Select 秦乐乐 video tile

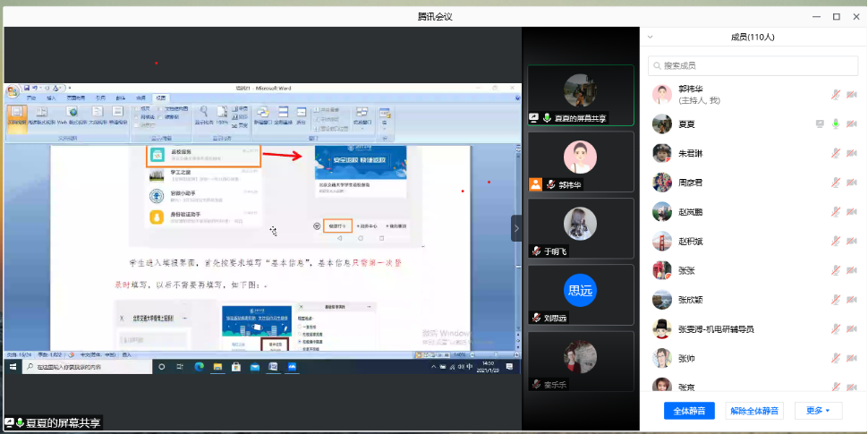pos(580,361)
